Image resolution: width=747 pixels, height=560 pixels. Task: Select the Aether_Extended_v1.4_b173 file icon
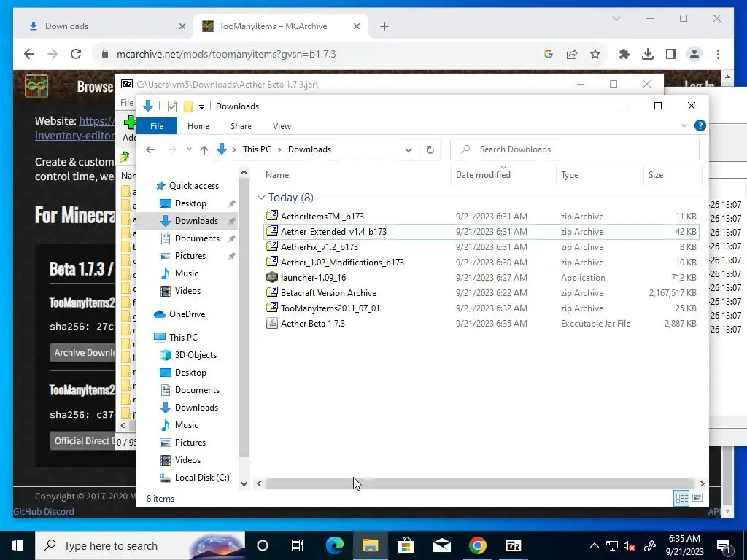pos(272,231)
